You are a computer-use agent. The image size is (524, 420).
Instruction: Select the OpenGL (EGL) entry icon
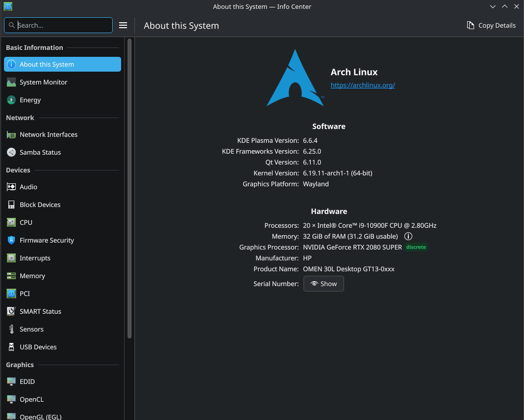click(x=11, y=417)
